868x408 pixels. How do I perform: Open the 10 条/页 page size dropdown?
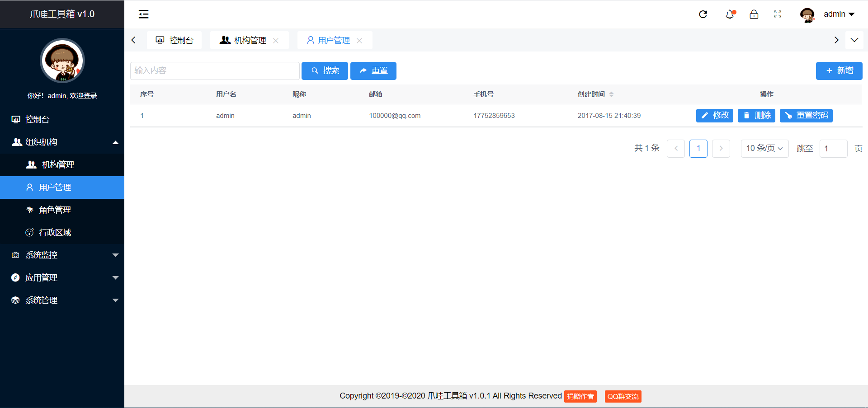764,148
